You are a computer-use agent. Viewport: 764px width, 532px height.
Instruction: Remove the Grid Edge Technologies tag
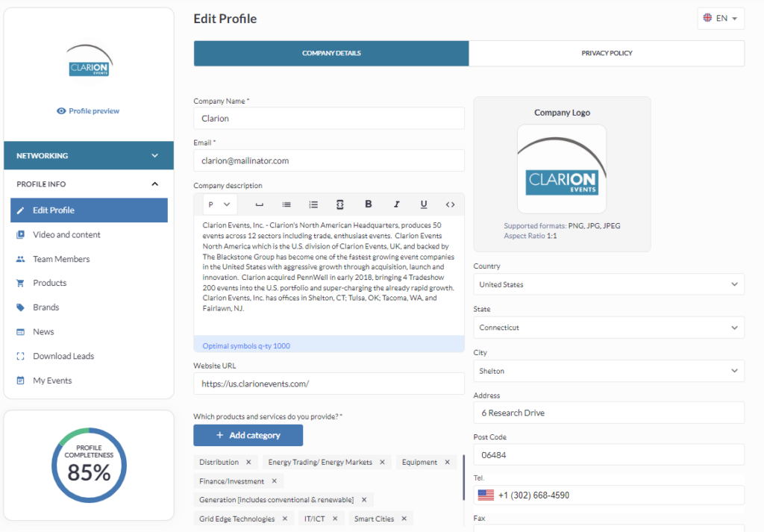click(285, 519)
